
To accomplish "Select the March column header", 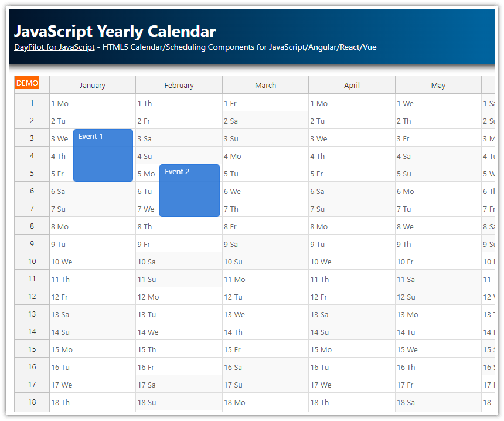I will [265, 84].
